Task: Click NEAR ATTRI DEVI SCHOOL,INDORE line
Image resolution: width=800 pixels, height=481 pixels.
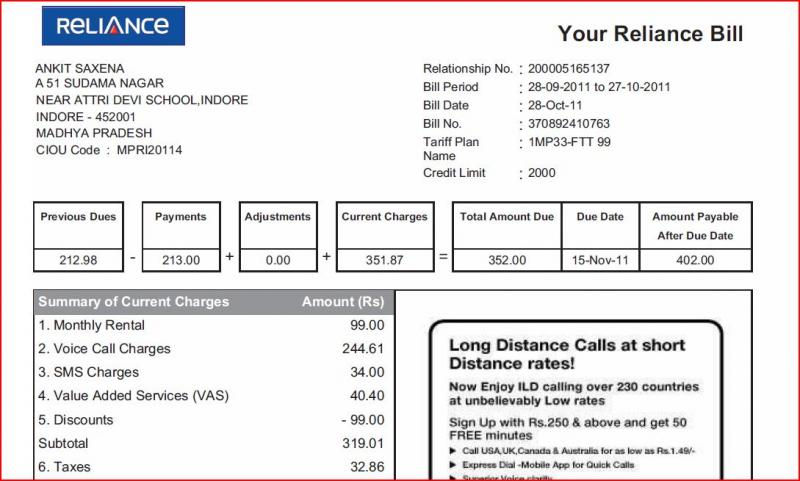Action: tap(142, 100)
